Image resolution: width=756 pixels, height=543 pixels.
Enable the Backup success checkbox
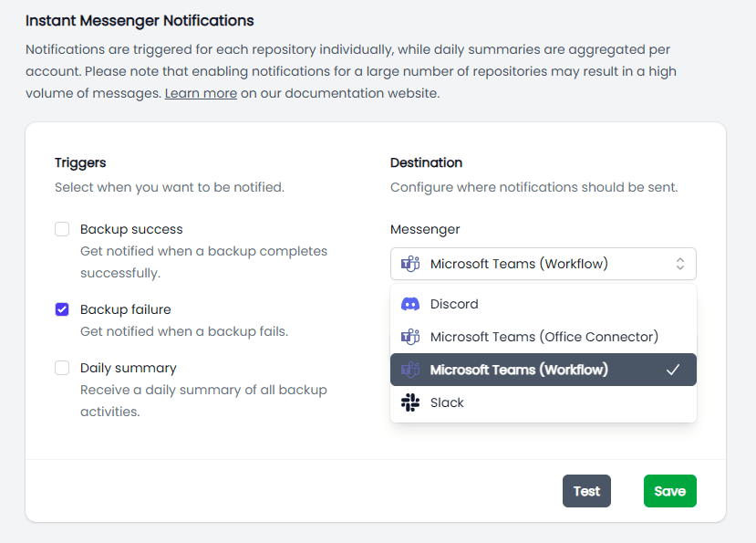(x=62, y=229)
